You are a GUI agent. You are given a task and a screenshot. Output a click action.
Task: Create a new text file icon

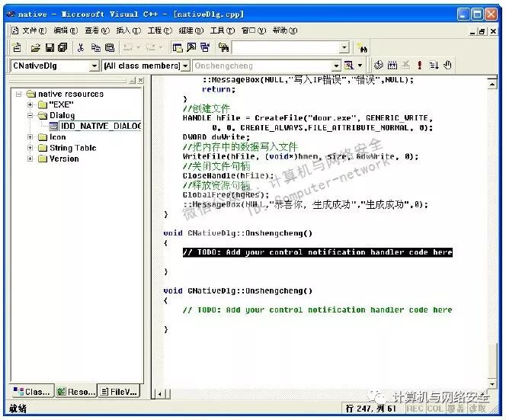point(17,48)
